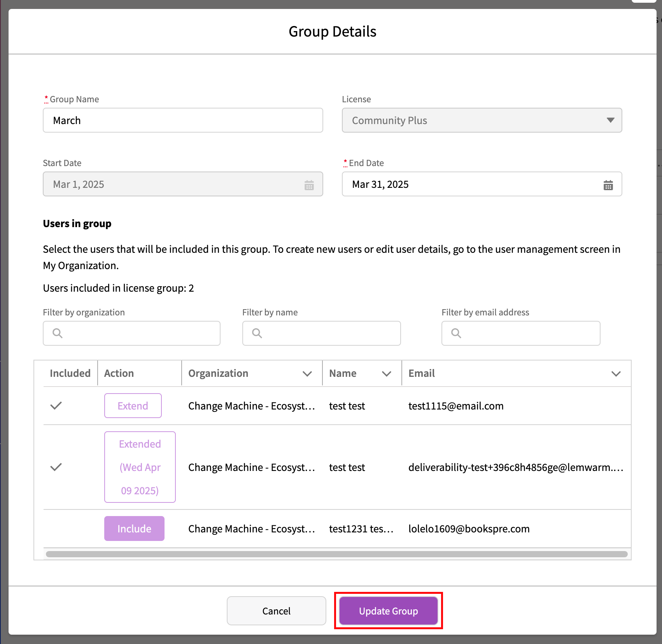The width and height of the screenshot is (662, 644).
Task: Expand the Name column chevron menu
Action: [x=386, y=374]
